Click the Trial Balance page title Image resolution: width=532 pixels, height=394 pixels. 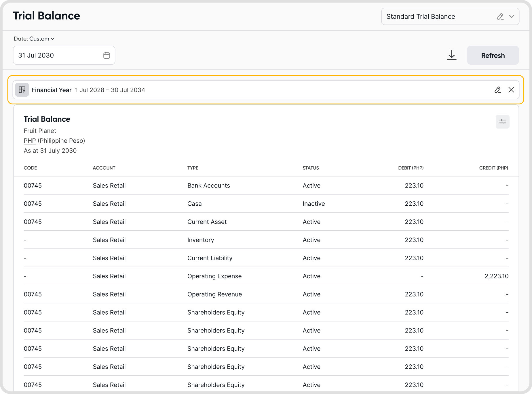click(46, 16)
